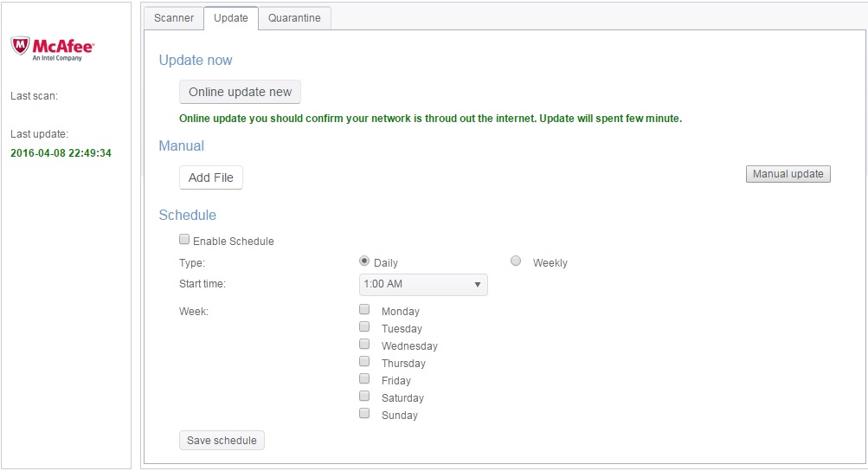Select the Update tab
Viewport: 868px width, 471px height.
(x=230, y=18)
